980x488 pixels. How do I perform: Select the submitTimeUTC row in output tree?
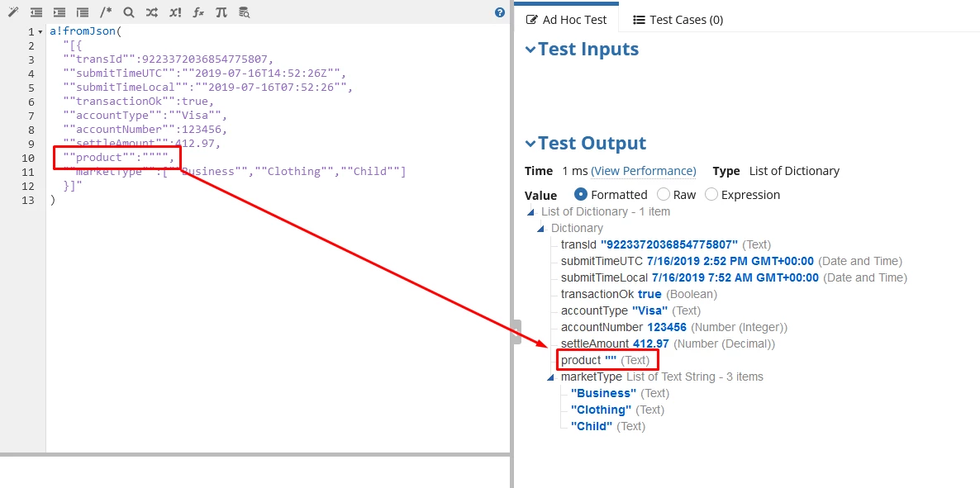point(731,261)
